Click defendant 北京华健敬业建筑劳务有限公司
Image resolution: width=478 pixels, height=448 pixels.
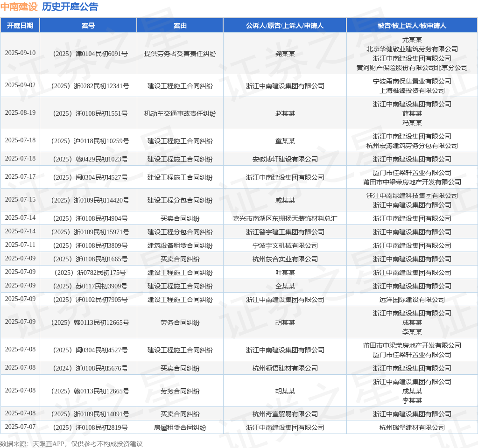(x=412, y=49)
